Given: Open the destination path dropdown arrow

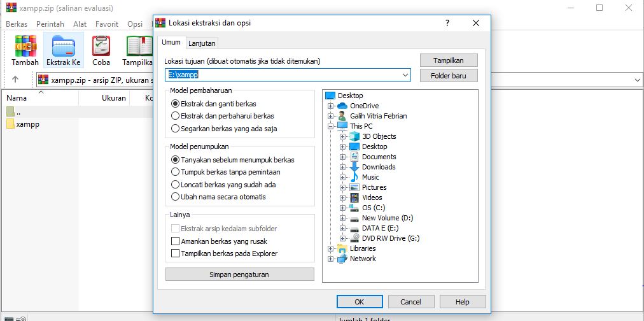Looking at the screenshot, I should point(405,75).
